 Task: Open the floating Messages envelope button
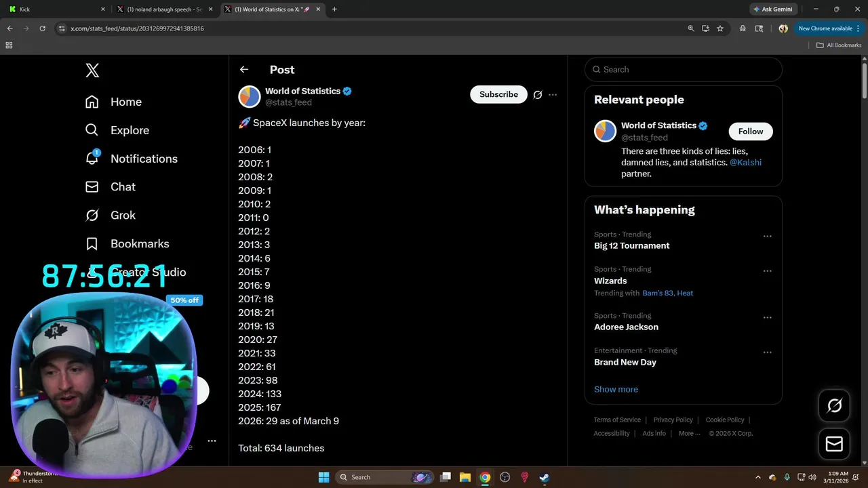tap(834, 444)
